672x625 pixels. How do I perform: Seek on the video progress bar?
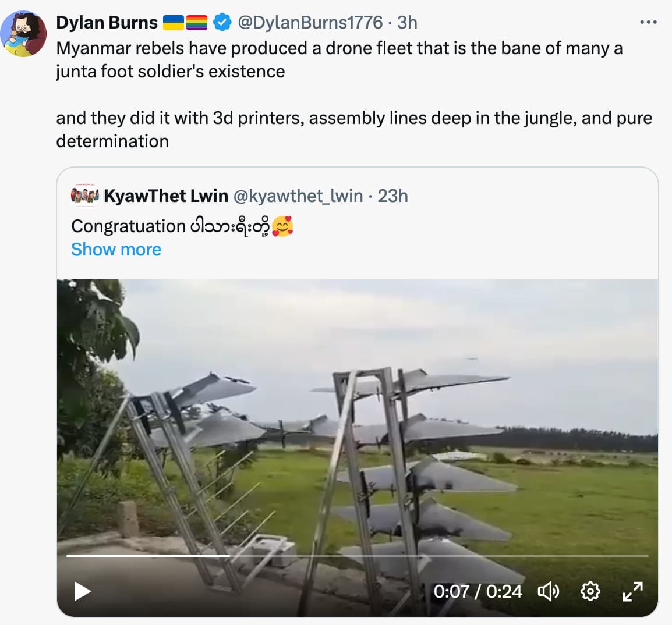[x=357, y=556]
